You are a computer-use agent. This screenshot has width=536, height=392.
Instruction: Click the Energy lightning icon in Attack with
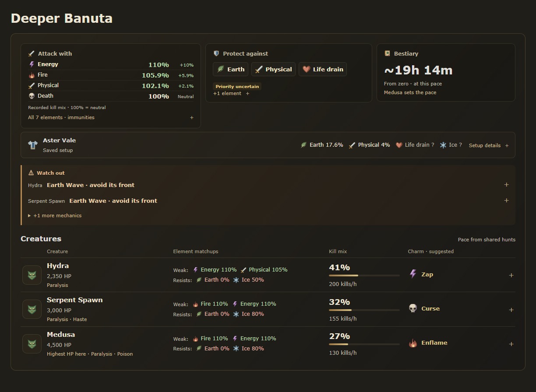coord(32,64)
